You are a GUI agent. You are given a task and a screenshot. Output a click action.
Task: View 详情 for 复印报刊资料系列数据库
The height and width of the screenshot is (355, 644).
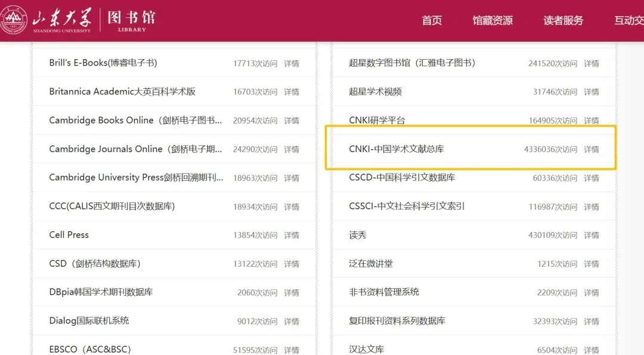[x=592, y=322]
